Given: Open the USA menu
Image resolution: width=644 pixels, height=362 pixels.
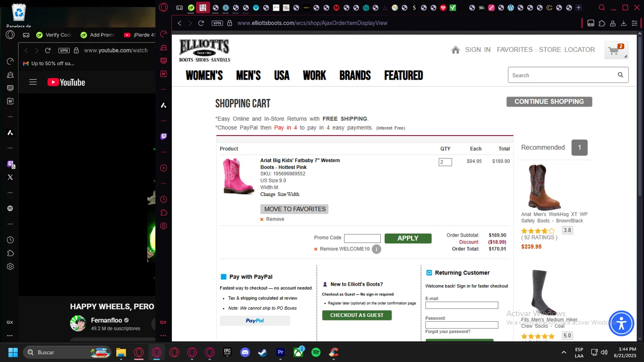Looking at the screenshot, I should [282, 75].
